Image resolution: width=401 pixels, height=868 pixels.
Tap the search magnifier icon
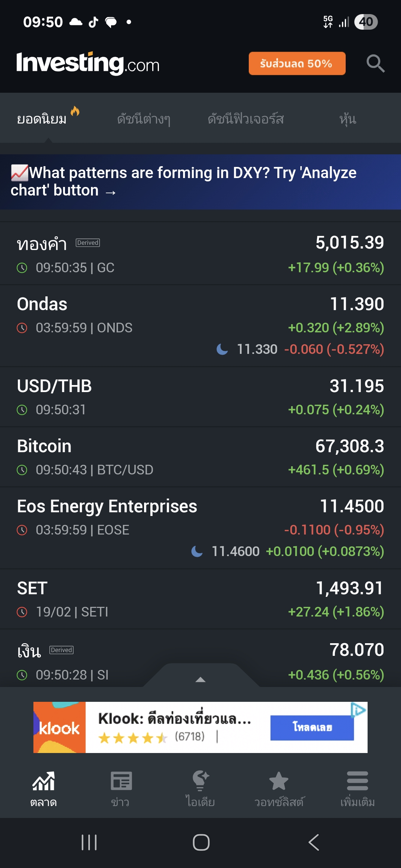point(375,63)
